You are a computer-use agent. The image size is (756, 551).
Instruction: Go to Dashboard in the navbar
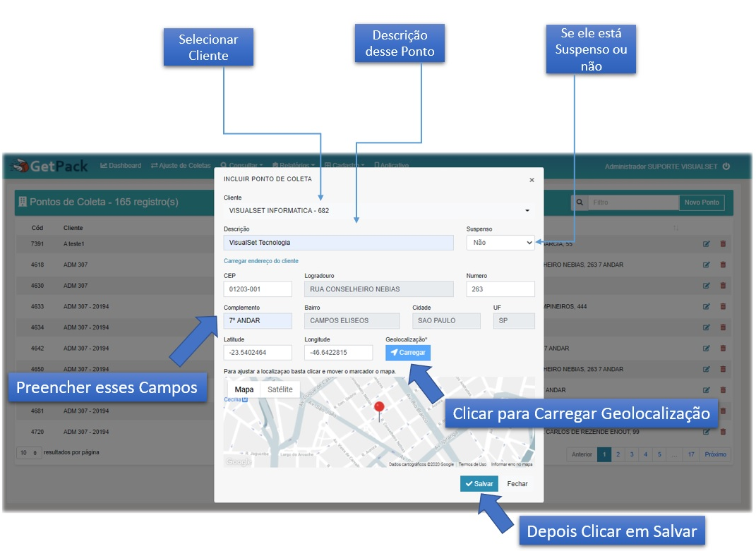coord(121,165)
